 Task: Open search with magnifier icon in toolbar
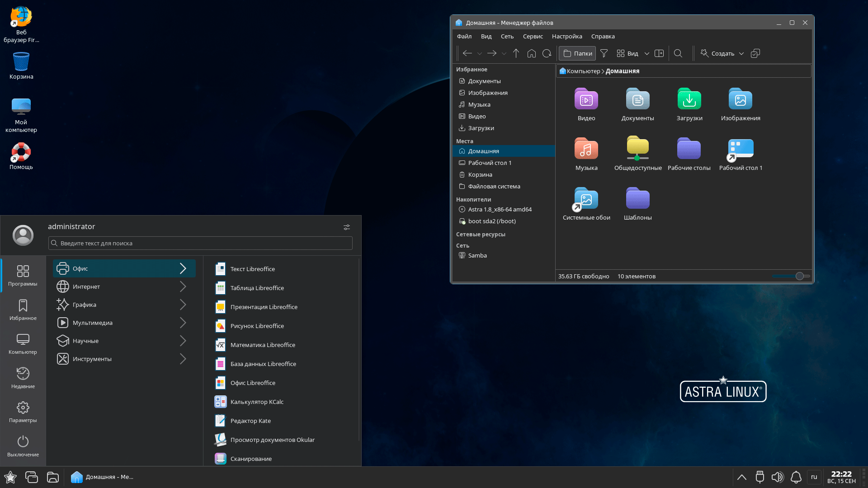678,53
